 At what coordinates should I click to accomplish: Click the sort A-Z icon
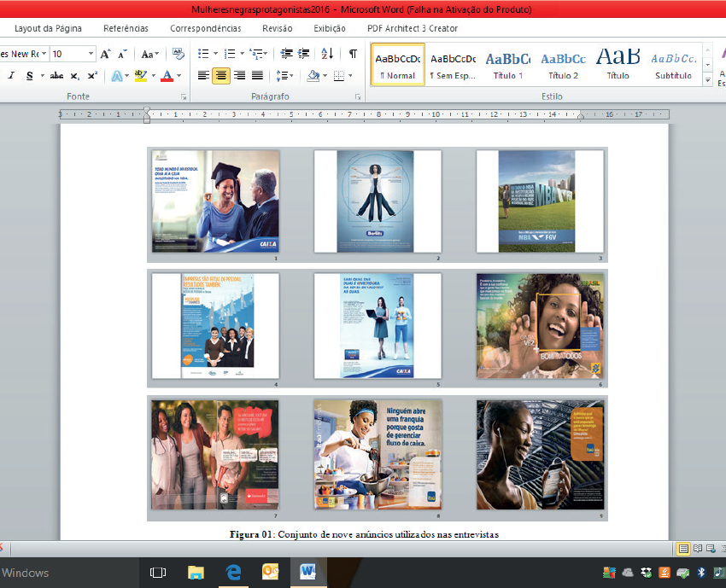pyautogui.click(x=329, y=54)
